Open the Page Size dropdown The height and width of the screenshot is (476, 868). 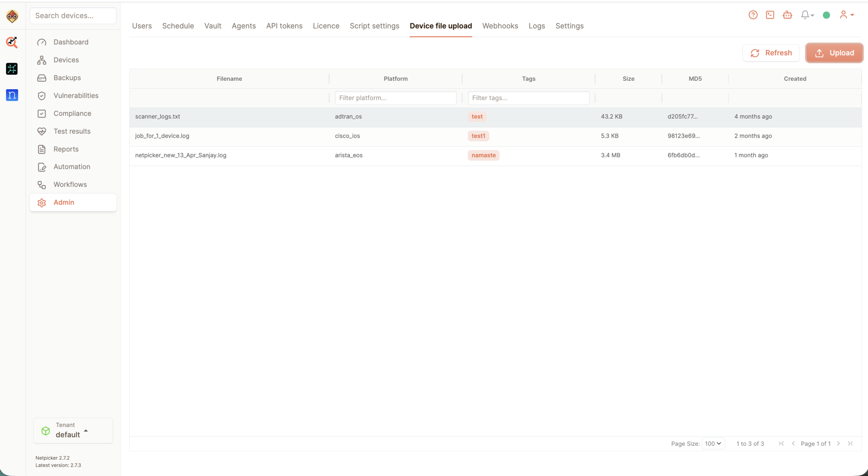713,443
